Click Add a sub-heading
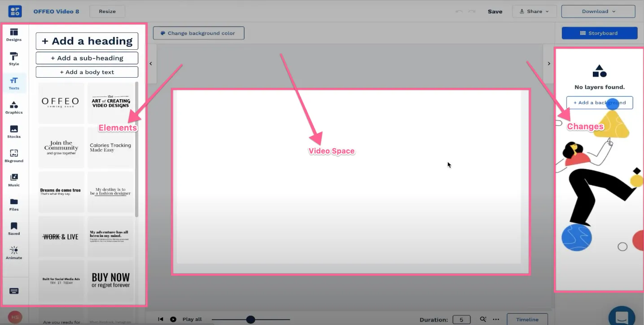The image size is (644, 325). [87, 58]
